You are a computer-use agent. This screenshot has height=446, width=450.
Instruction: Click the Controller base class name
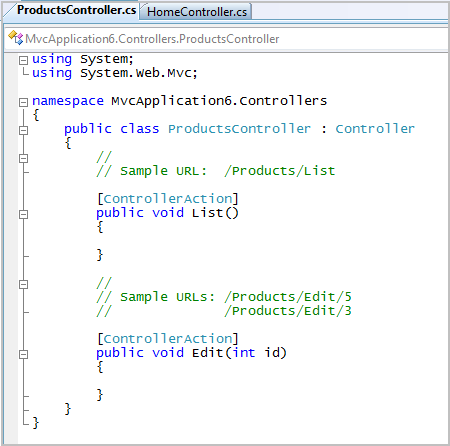coord(375,129)
